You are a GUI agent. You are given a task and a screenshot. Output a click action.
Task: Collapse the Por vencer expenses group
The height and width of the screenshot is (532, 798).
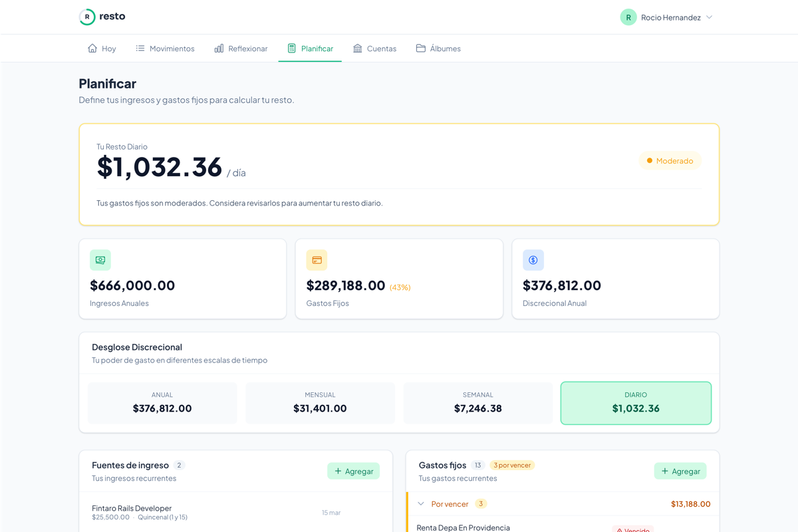[421, 504]
